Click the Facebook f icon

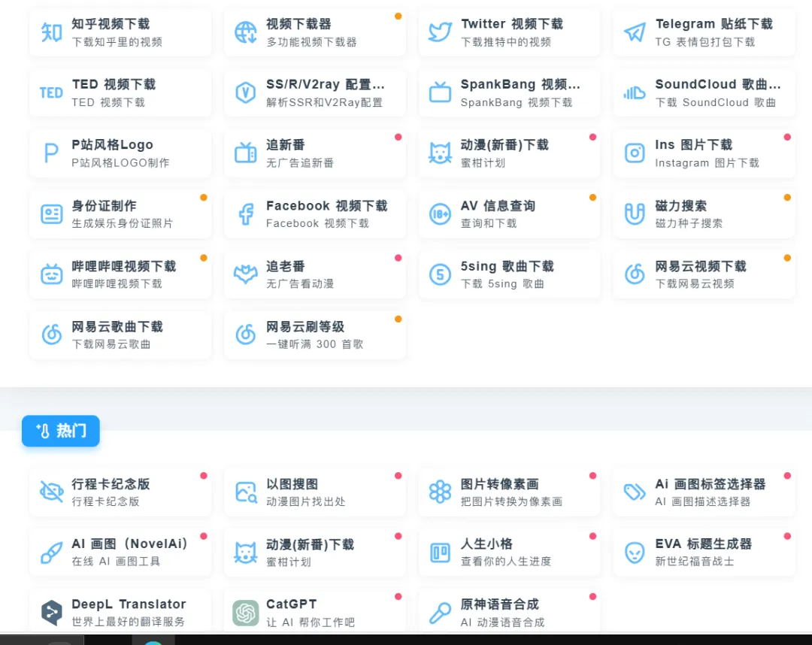click(x=246, y=213)
